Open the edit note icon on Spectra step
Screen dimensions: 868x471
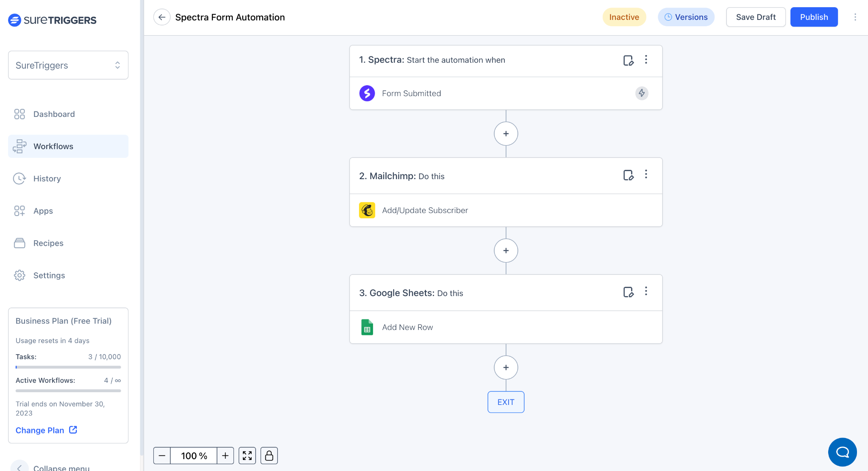point(628,60)
